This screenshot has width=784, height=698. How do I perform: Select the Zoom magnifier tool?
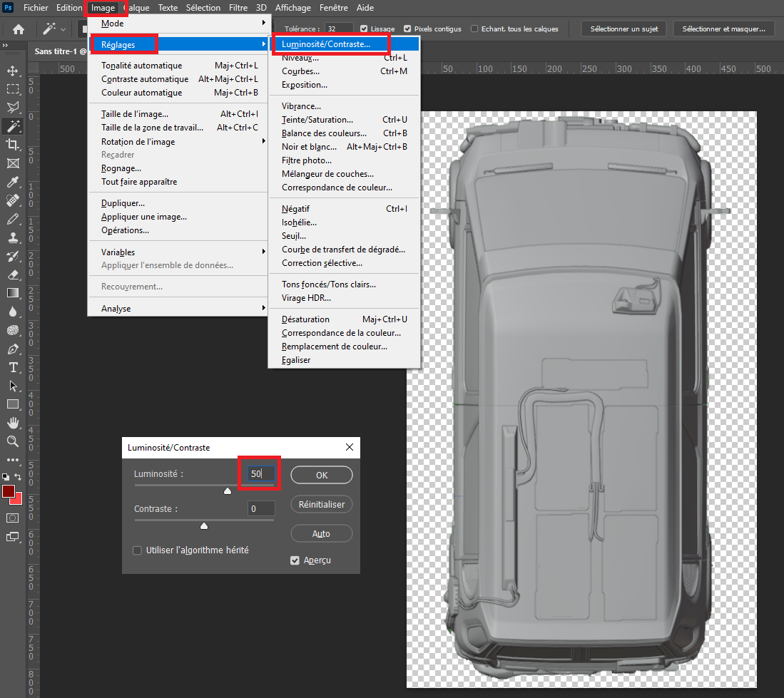tap(13, 441)
